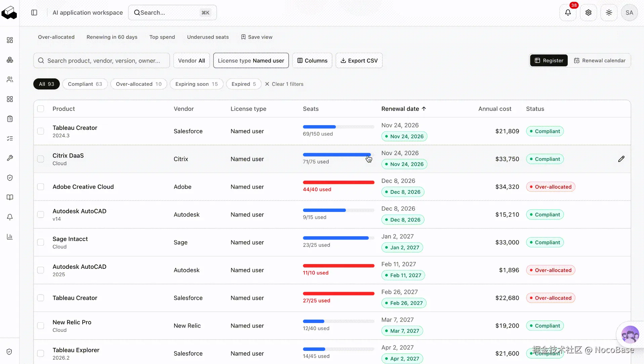Open the dashboard layout icon in the sidebar
This screenshot has height=364, width=644.
[10, 40]
